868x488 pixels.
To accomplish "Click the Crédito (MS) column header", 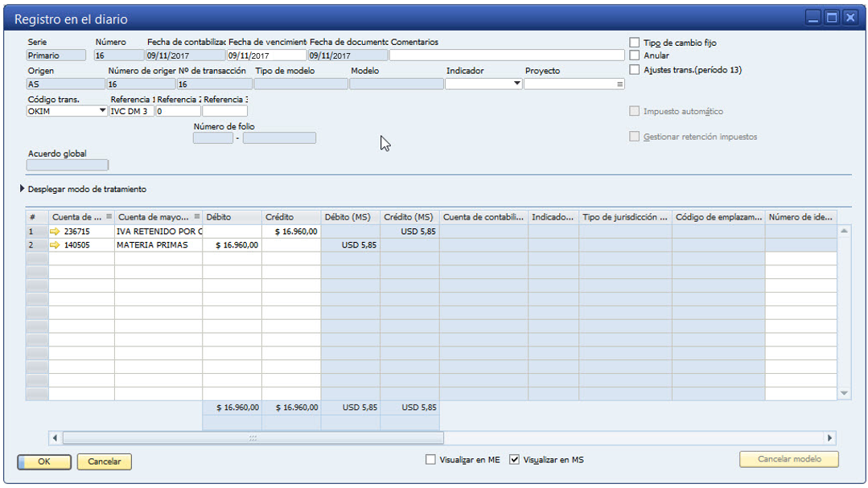I will 409,217.
